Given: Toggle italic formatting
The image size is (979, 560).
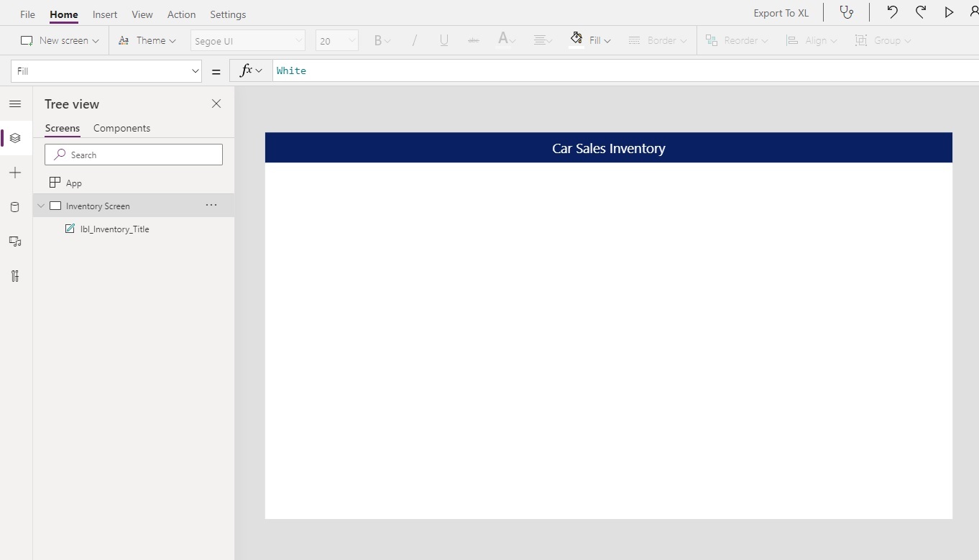Looking at the screenshot, I should [x=414, y=40].
